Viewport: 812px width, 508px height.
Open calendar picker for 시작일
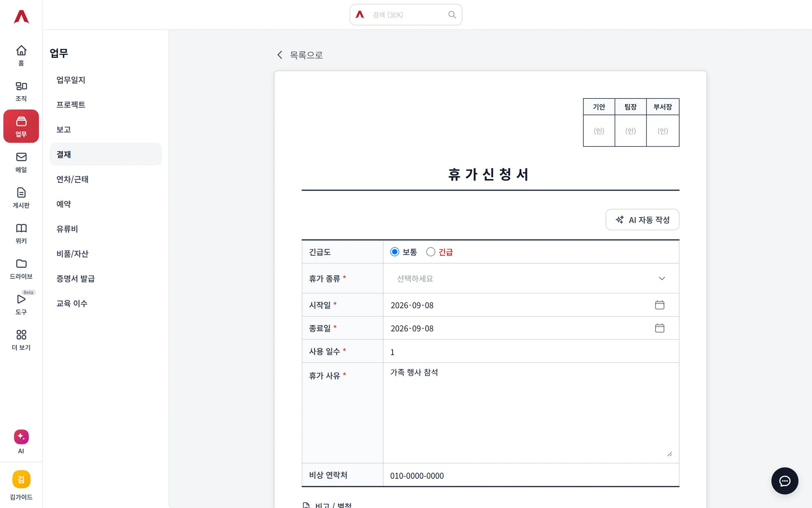pyautogui.click(x=659, y=305)
